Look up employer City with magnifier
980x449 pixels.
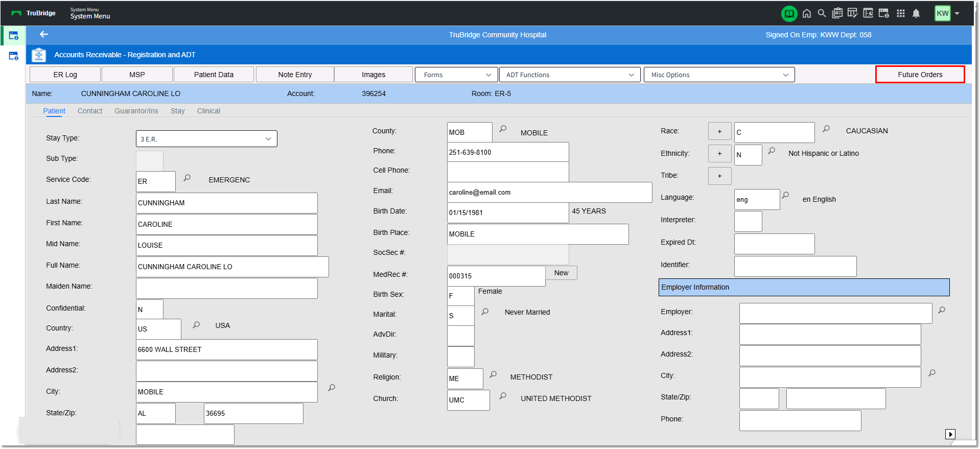tap(932, 373)
